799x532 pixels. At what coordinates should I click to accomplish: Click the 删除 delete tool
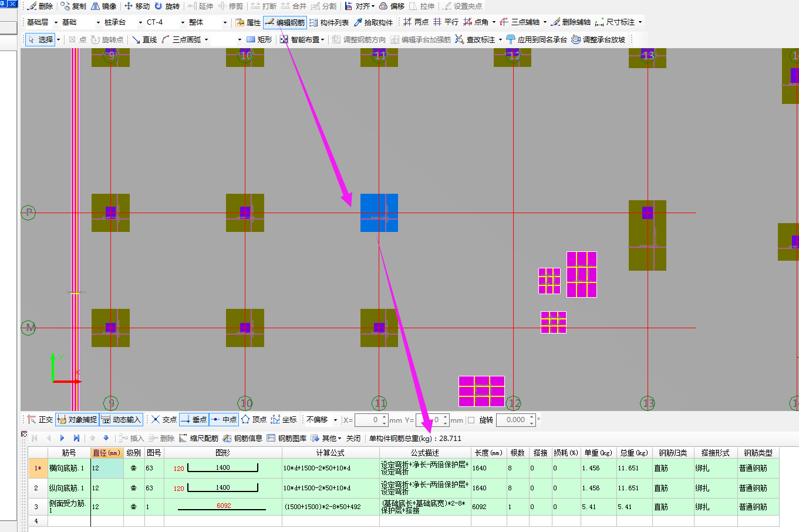pyautogui.click(x=41, y=6)
